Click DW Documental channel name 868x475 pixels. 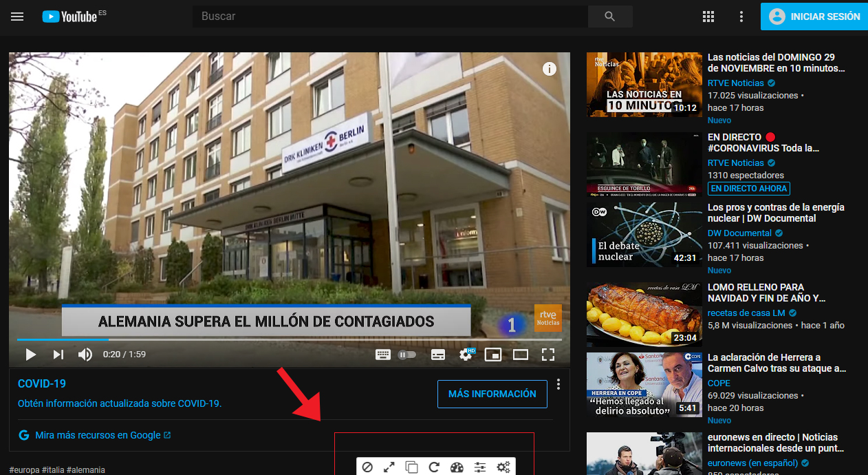(739, 233)
